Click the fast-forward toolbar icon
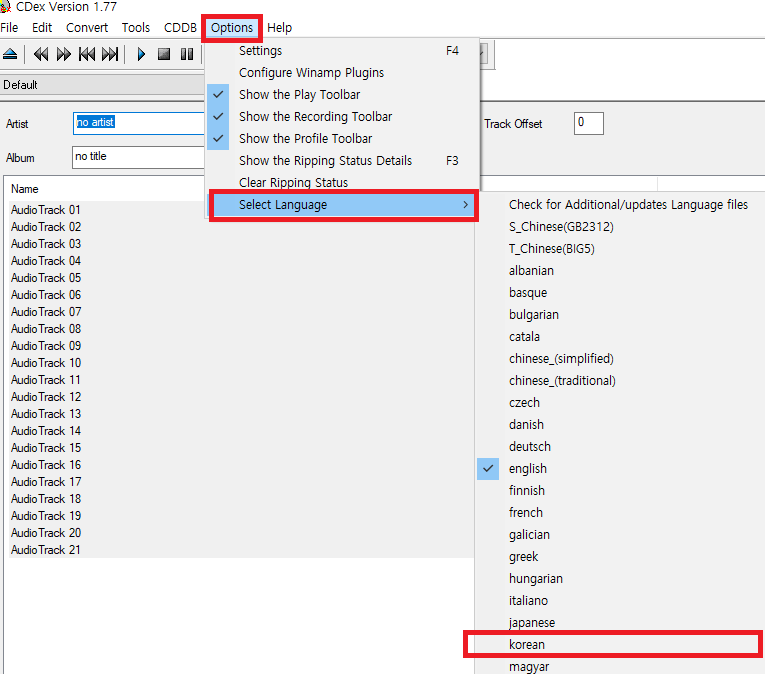The image size is (765, 674). coord(63,54)
